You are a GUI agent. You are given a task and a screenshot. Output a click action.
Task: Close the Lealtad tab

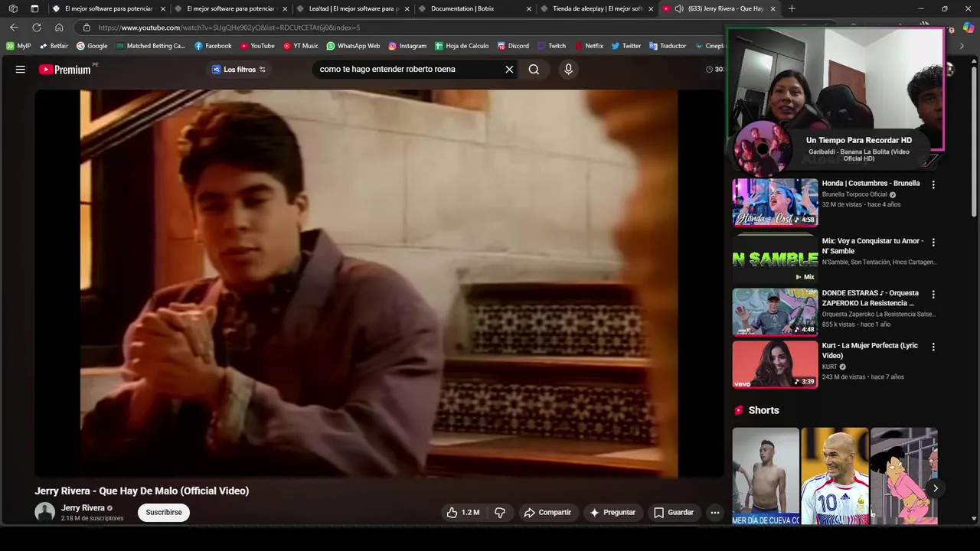point(407,8)
